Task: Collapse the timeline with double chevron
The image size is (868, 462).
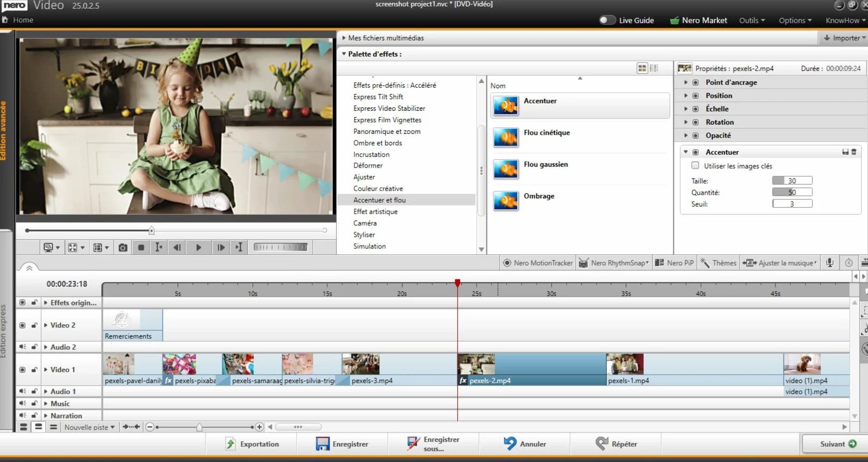Action: coord(29,268)
